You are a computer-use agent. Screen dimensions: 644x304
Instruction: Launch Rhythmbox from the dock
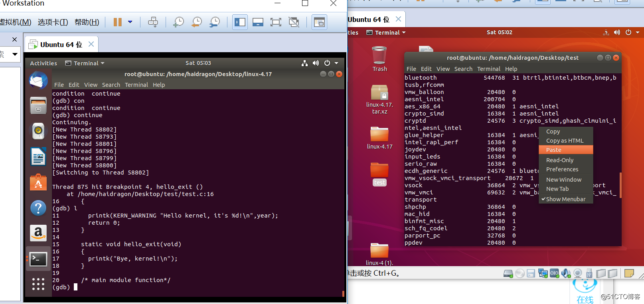38,130
